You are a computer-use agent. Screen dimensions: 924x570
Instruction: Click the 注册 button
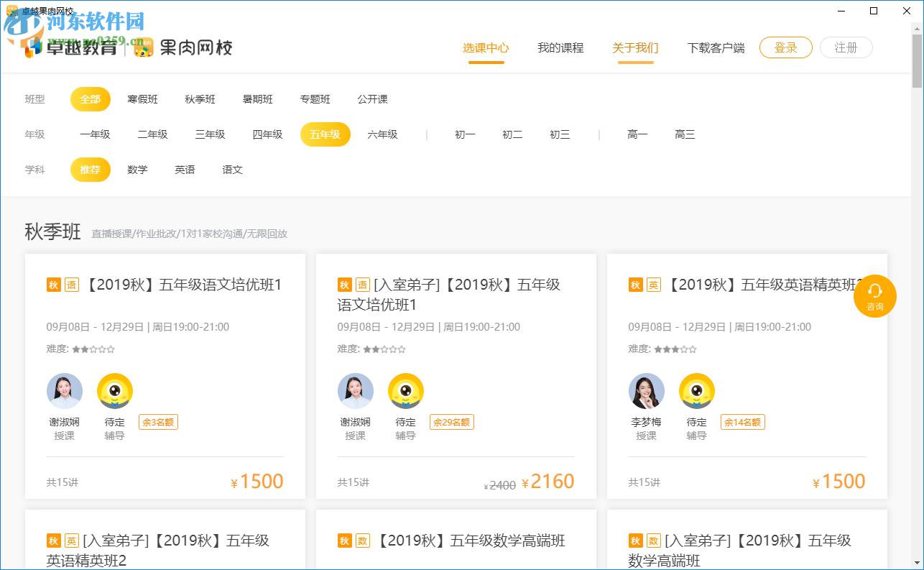(846, 48)
